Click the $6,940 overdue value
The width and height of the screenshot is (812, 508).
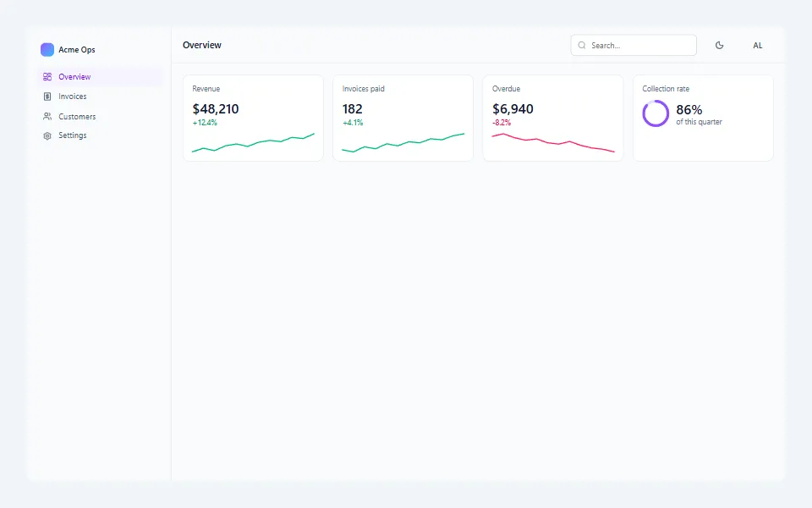513,109
